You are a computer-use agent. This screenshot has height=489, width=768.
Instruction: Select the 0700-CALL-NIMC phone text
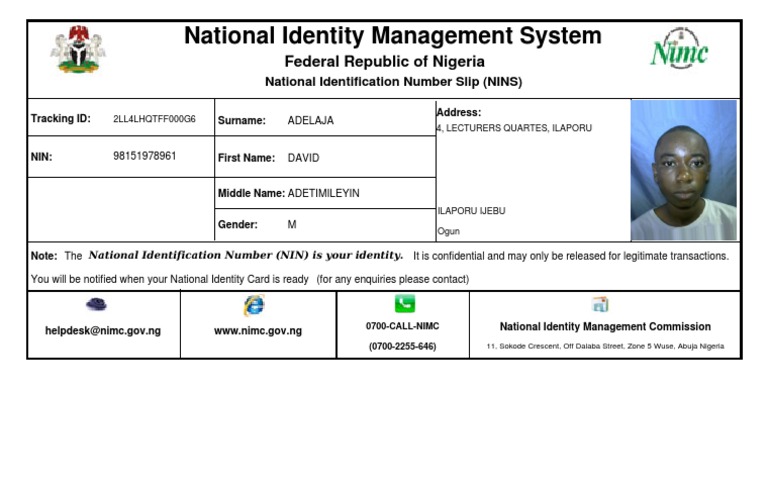click(x=403, y=326)
